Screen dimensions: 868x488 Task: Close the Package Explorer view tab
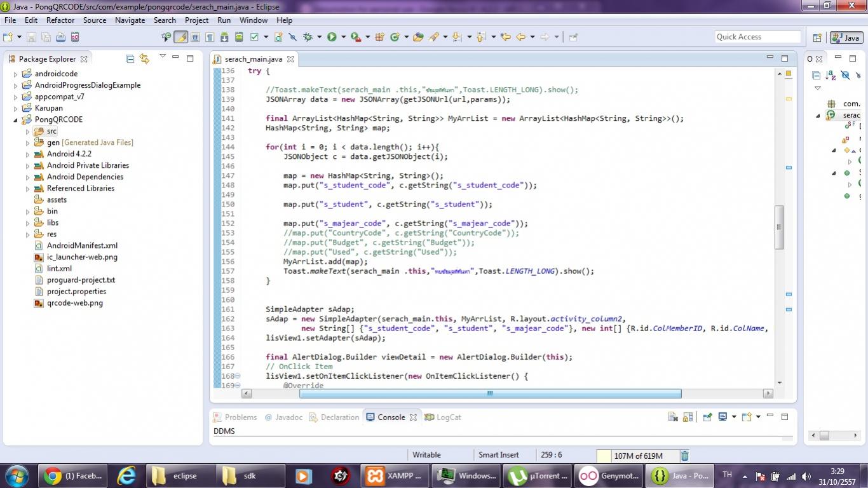coord(83,58)
